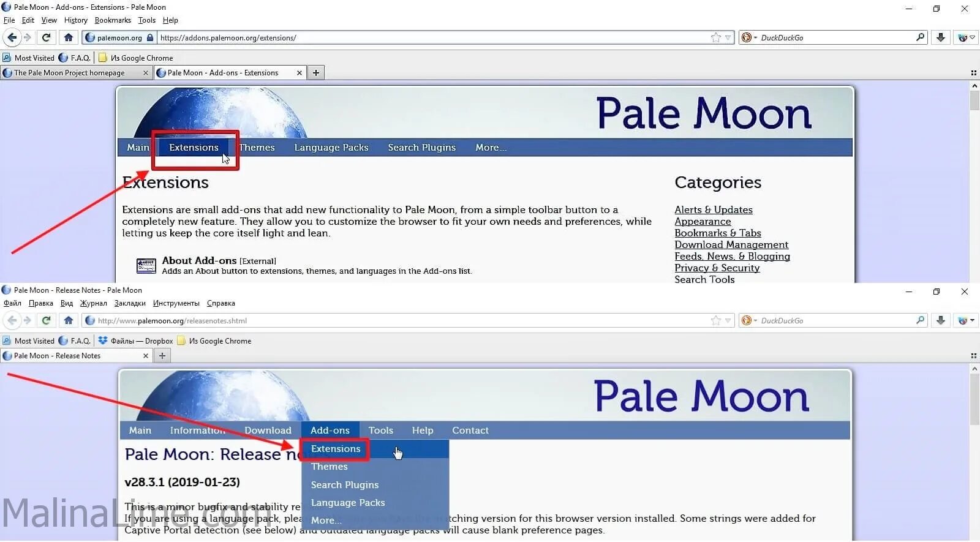Select Themes in the add-ons navigation bar

(x=257, y=148)
